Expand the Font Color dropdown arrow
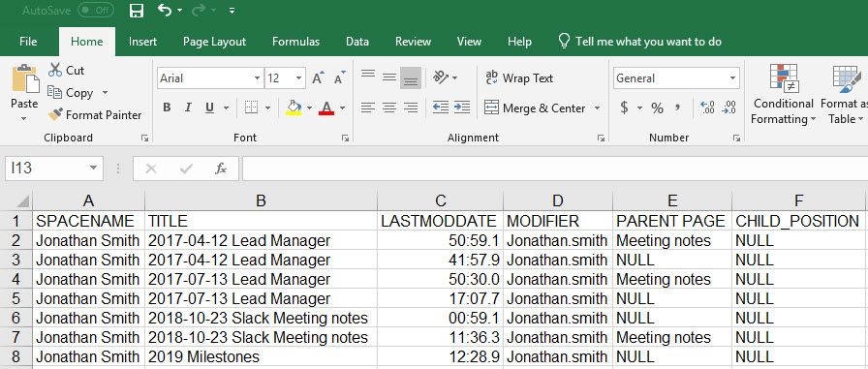Screen dimensions: 868x369 [343, 108]
